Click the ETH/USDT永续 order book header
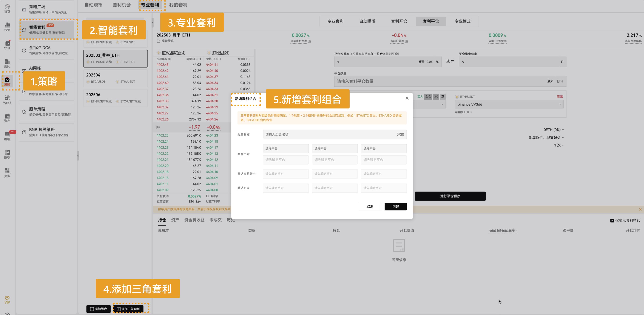Image resolution: width=644 pixels, height=315 pixels. (173, 53)
